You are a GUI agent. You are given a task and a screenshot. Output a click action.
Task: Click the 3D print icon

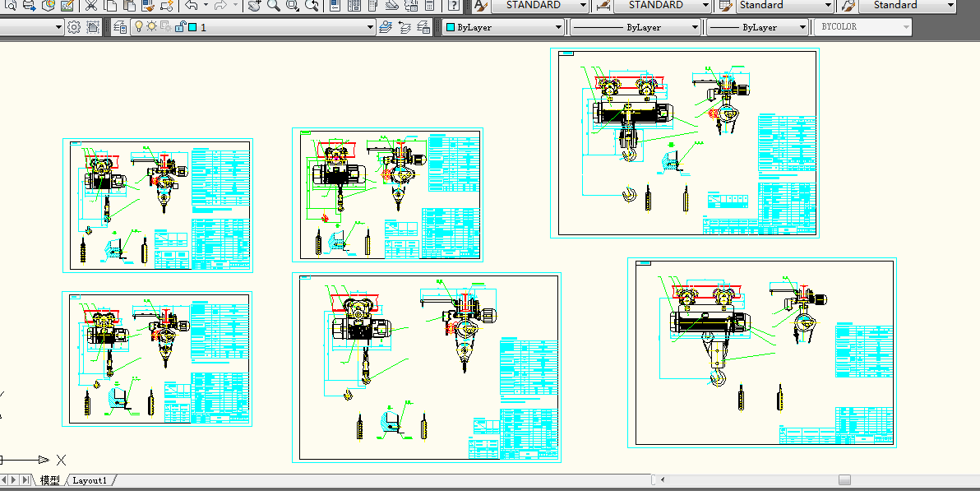coord(49,6)
